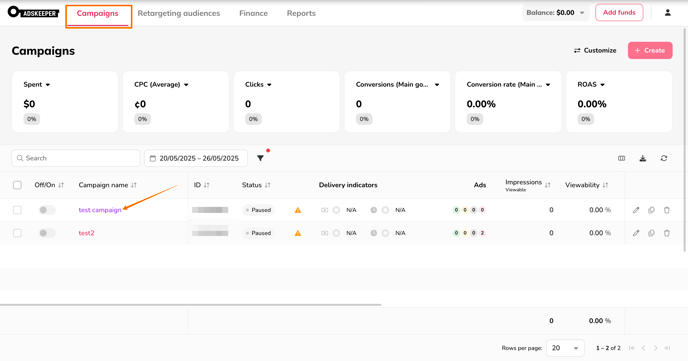The width and height of the screenshot is (688, 361).
Task: Click the '1 – 2 of 2' pagination text
Action: click(608, 348)
